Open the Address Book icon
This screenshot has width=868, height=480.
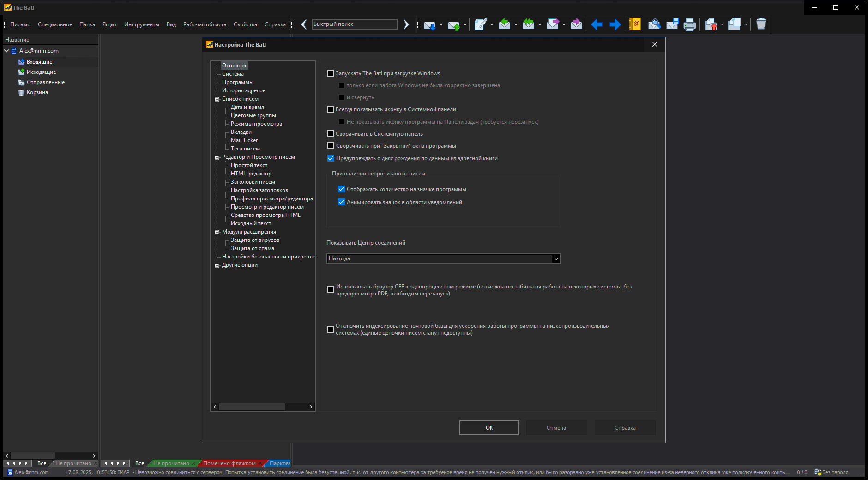635,24
